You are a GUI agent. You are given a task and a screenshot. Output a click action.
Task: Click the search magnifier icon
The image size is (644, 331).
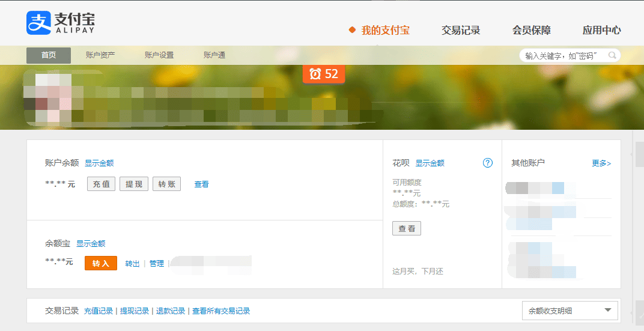pos(612,55)
